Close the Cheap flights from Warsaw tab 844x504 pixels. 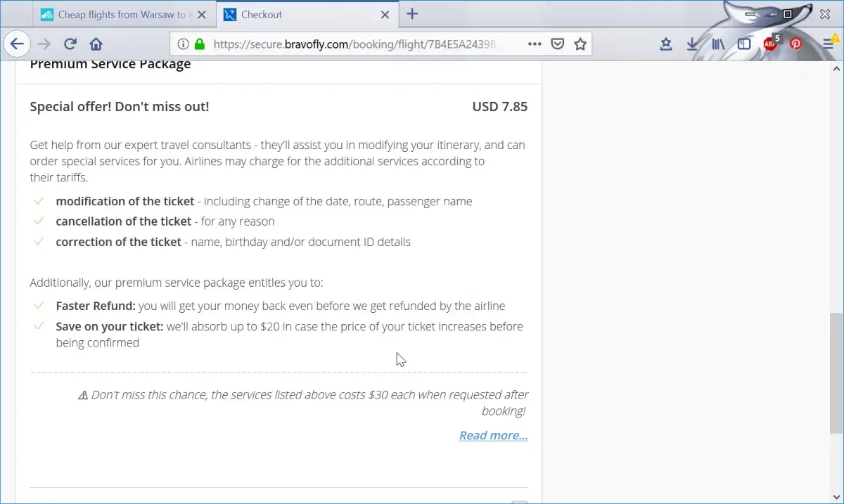(x=203, y=14)
